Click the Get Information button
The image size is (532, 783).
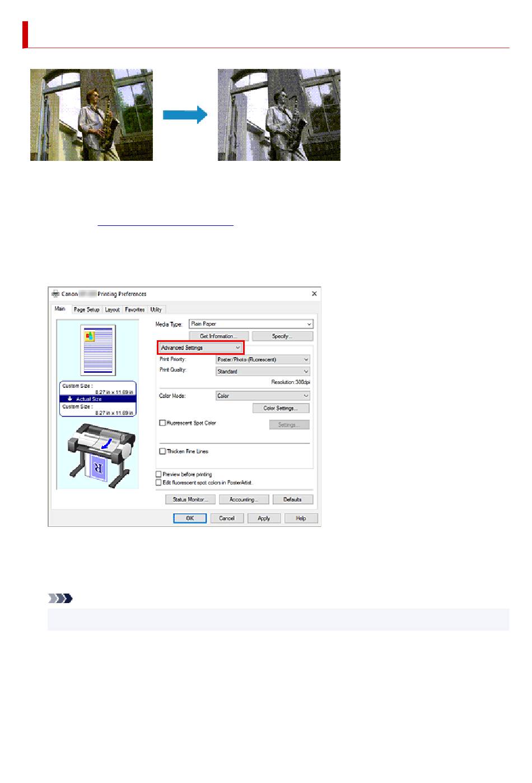pos(218,336)
